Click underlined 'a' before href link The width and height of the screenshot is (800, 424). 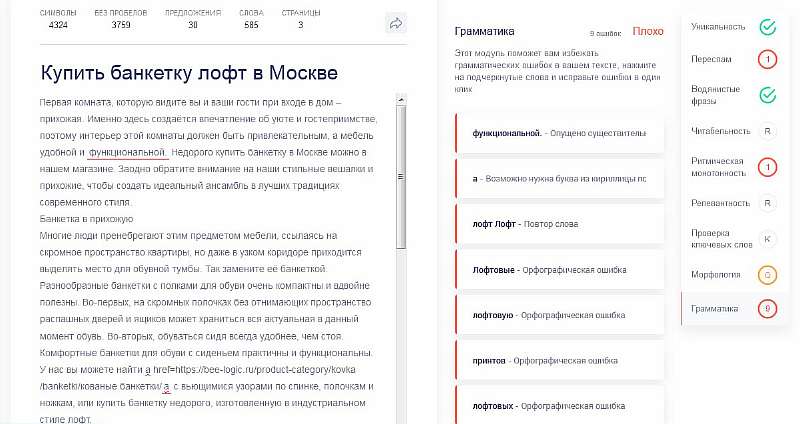tap(148, 369)
